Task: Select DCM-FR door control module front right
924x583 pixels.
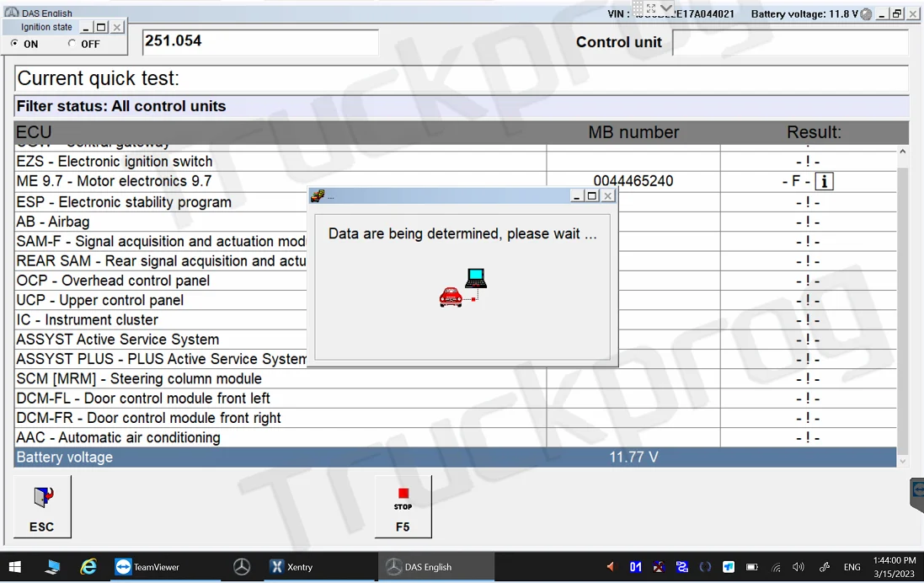Action: [x=455, y=418]
